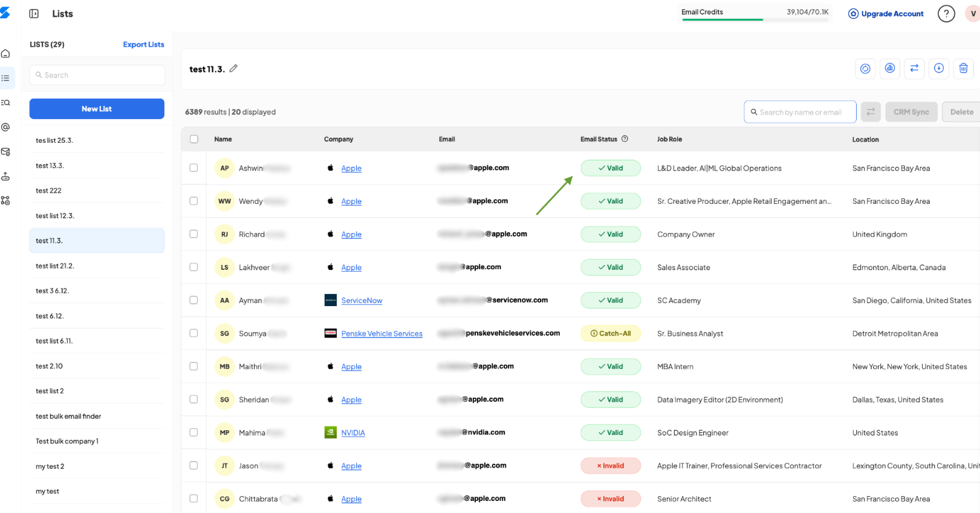Check the box for Ashwin's row

pyautogui.click(x=193, y=168)
